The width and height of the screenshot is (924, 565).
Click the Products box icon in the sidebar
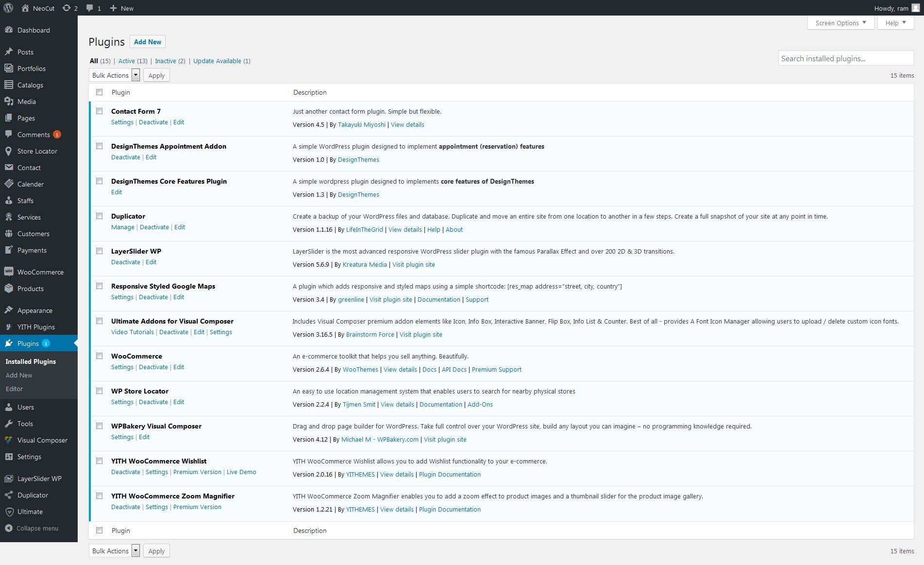(x=8, y=289)
